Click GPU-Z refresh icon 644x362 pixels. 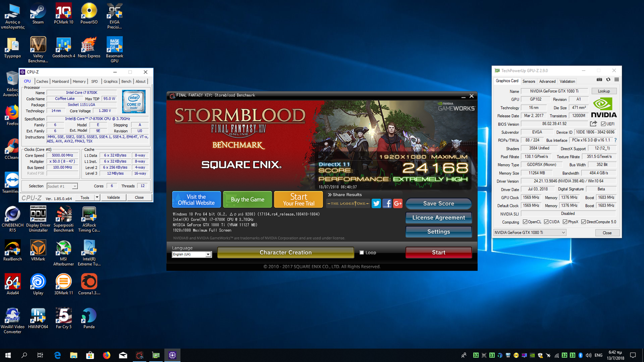[x=608, y=79]
